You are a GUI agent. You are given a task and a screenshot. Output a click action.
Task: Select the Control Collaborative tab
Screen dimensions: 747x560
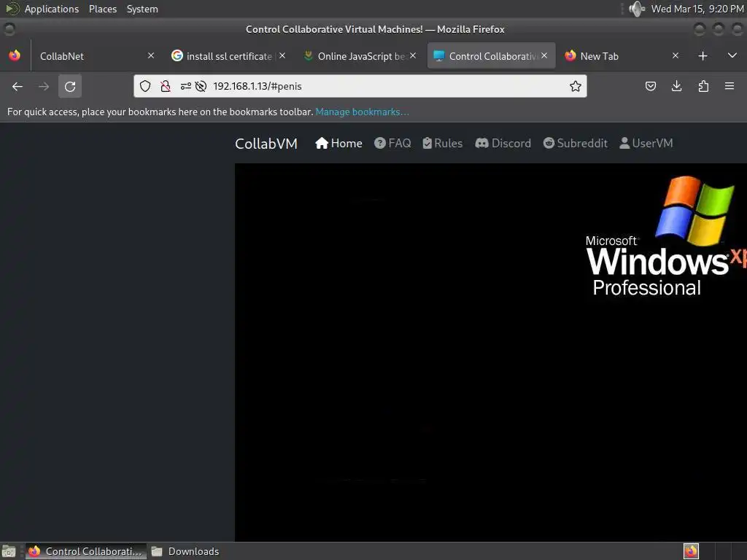point(491,56)
